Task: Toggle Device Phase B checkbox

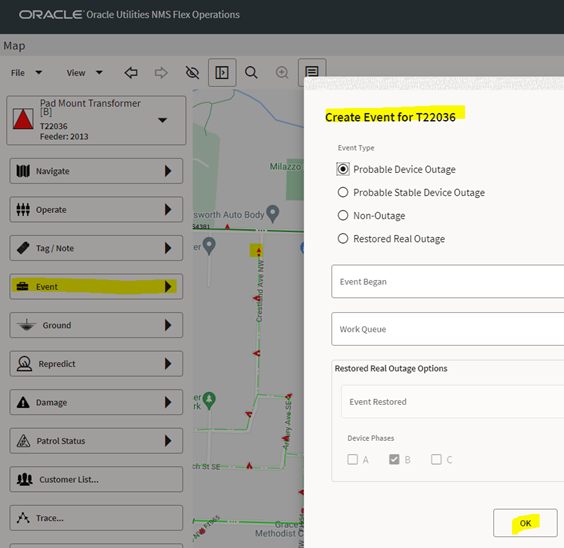Action: [394, 459]
